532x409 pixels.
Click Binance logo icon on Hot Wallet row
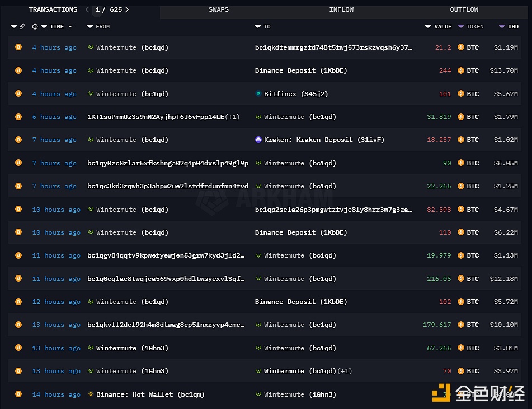click(91, 394)
